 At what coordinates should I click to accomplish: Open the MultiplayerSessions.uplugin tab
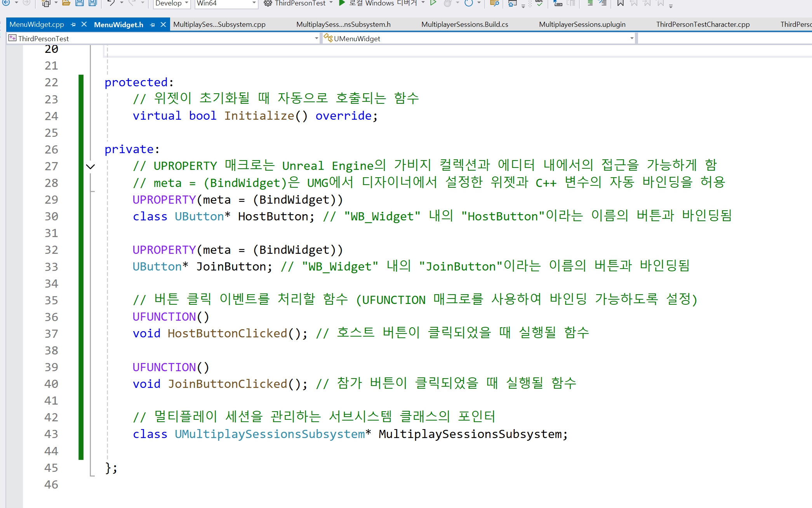(582, 24)
